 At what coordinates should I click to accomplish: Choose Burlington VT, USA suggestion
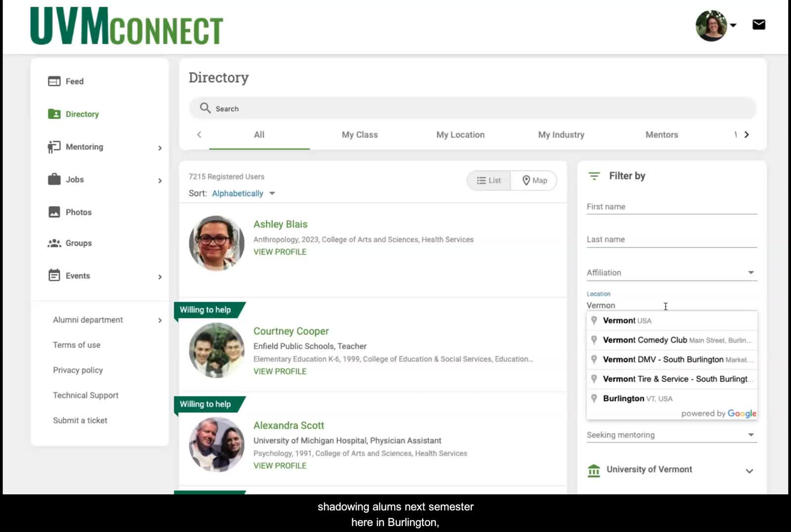point(637,399)
